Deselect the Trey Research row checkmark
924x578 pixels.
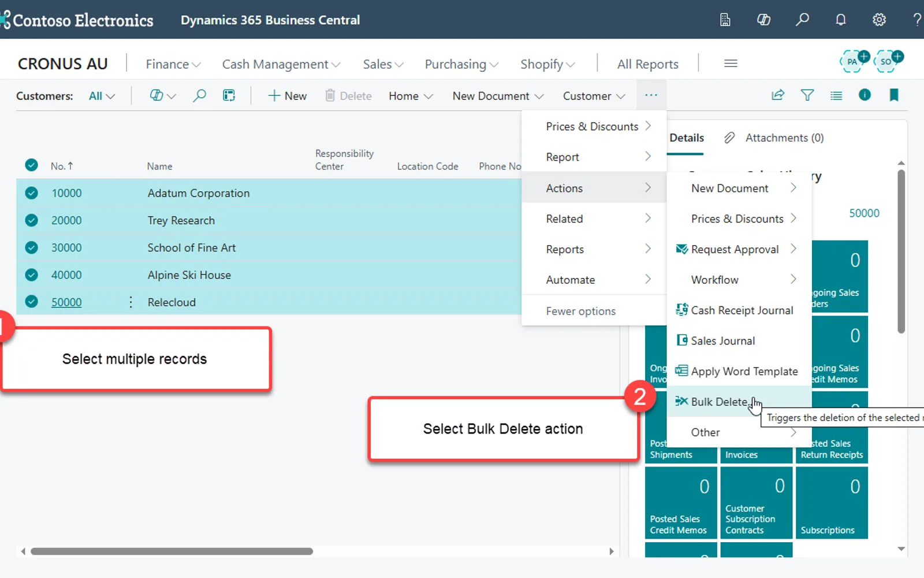point(32,220)
